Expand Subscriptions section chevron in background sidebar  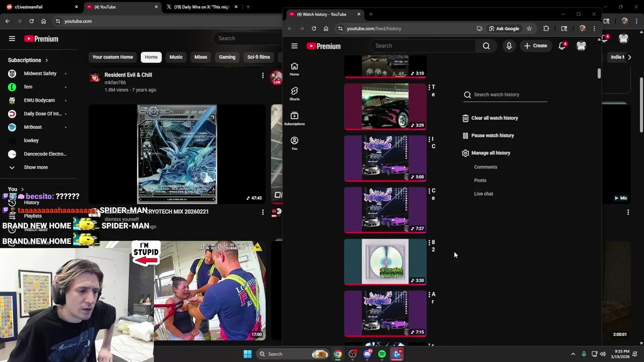click(47, 60)
